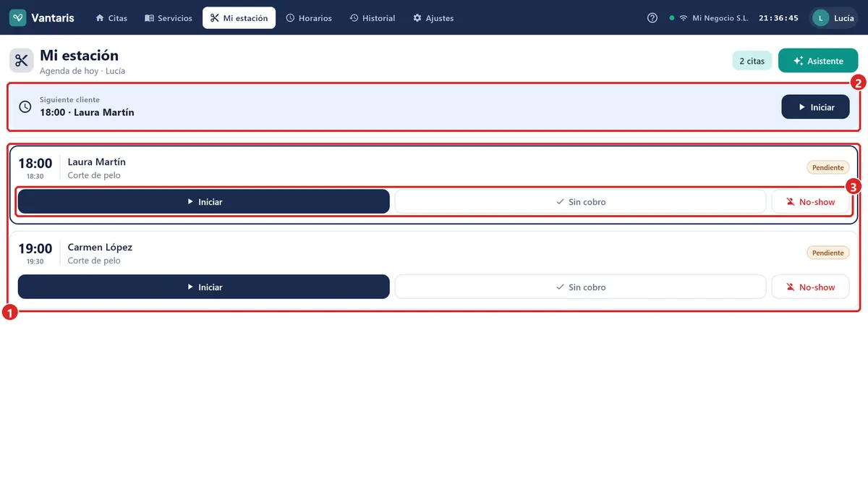Mark Laura Martín as No-show
This screenshot has width=868, height=501.
810,202
